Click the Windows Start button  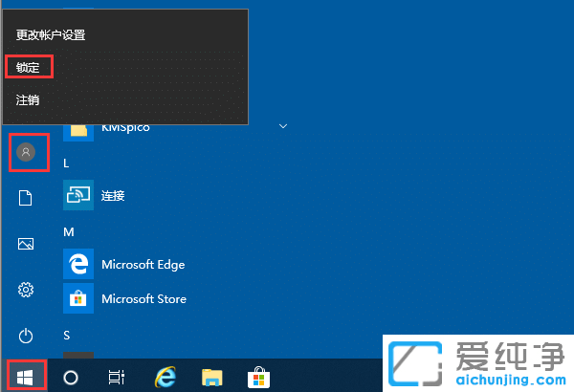[25, 378]
